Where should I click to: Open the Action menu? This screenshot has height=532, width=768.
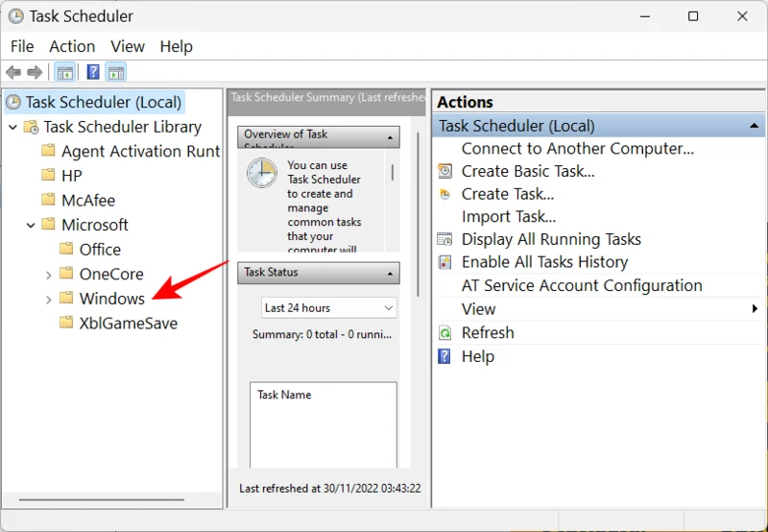[x=72, y=46]
